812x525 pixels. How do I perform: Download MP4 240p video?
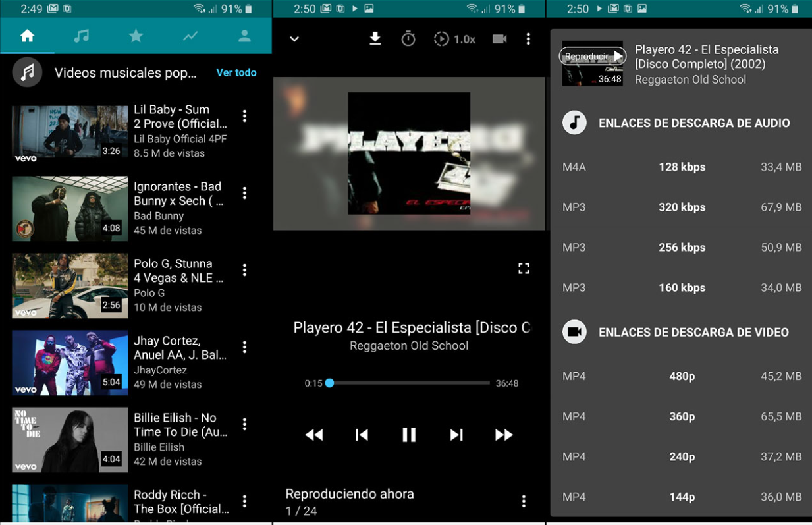682,456
